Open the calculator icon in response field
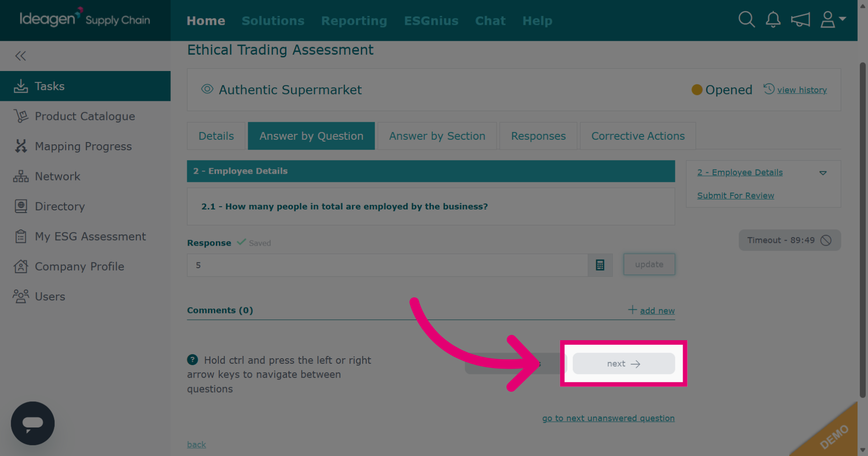This screenshot has height=456, width=868. point(600,265)
